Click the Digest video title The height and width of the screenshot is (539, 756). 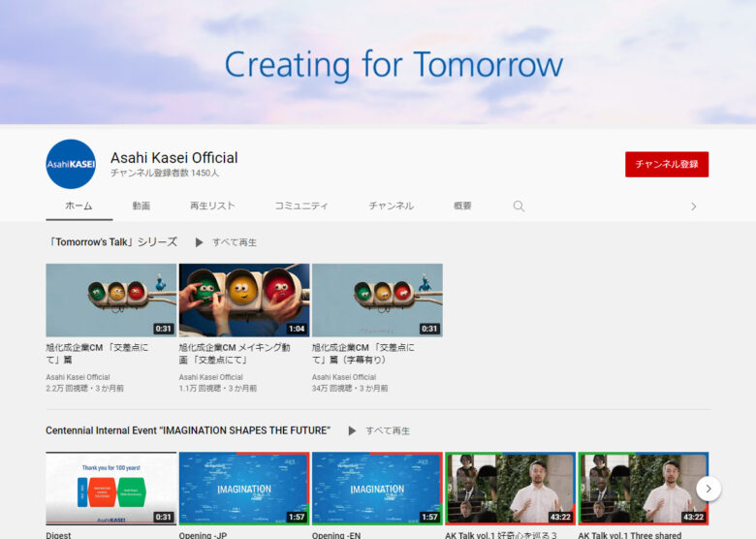(58, 535)
